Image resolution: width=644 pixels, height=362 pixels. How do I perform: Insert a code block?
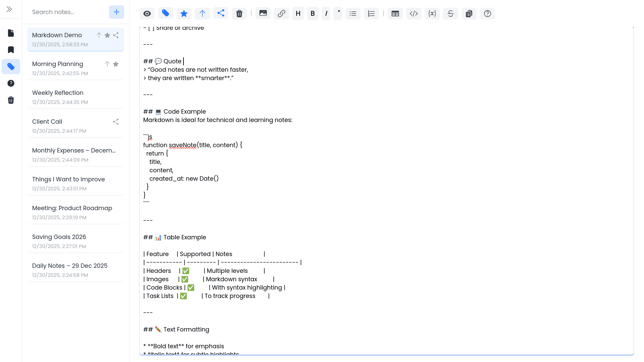pos(414,13)
